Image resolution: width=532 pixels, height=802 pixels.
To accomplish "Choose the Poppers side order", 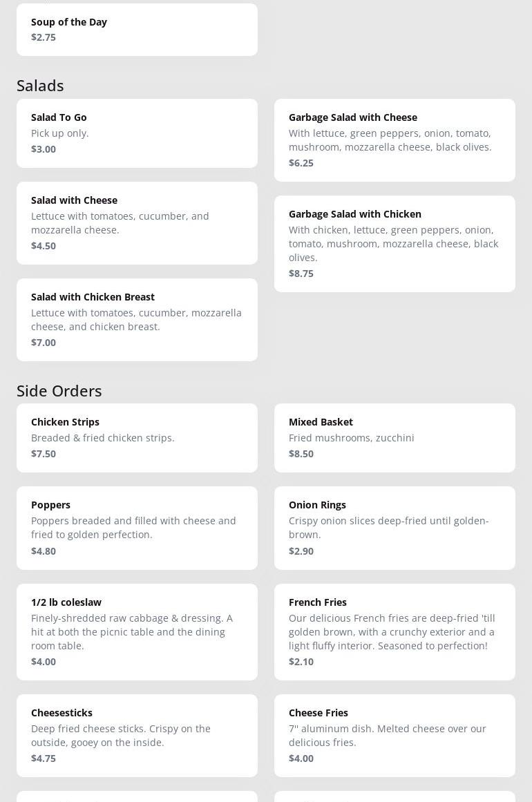I will (x=137, y=528).
